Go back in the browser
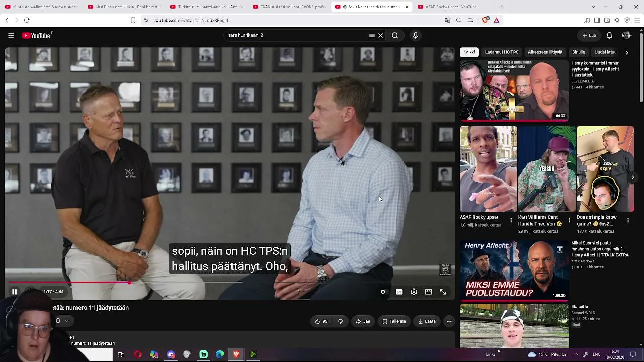The width and height of the screenshot is (644, 362). (7, 20)
